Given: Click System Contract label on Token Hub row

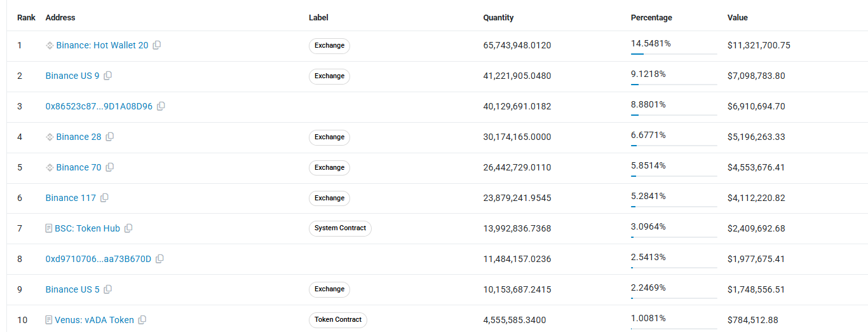Looking at the screenshot, I should (x=340, y=228).
